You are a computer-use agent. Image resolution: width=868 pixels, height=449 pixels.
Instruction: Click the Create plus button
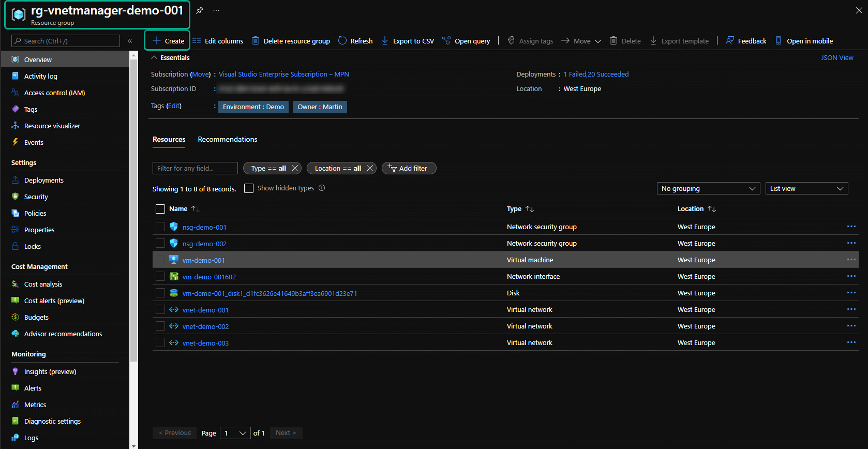tap(168, 41)
